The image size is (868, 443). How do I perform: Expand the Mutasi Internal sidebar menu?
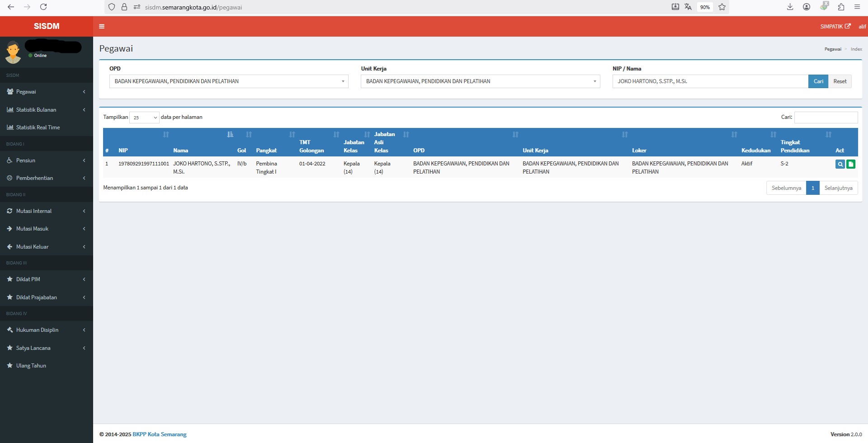[x=46, y=211]
